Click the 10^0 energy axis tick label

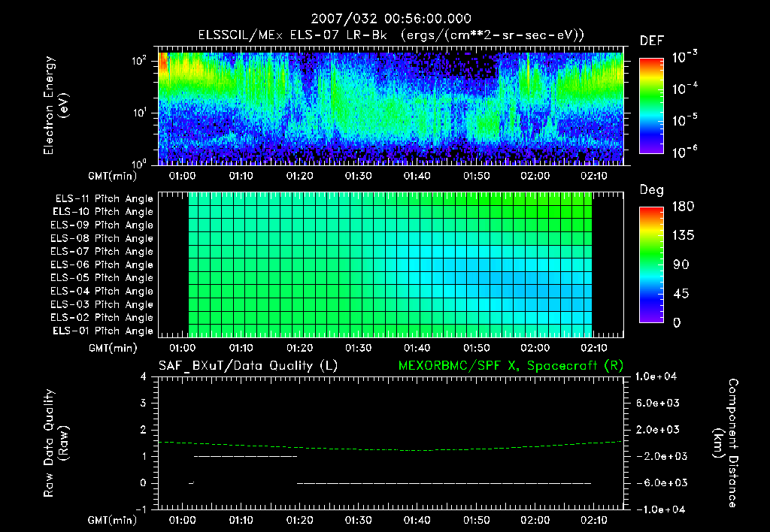click(x=139, y=164)
